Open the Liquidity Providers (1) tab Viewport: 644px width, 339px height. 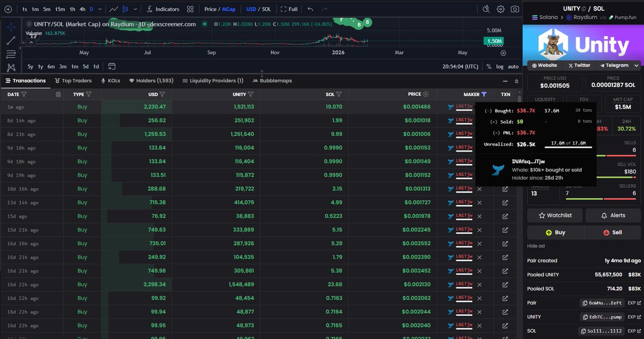point(213,81)
